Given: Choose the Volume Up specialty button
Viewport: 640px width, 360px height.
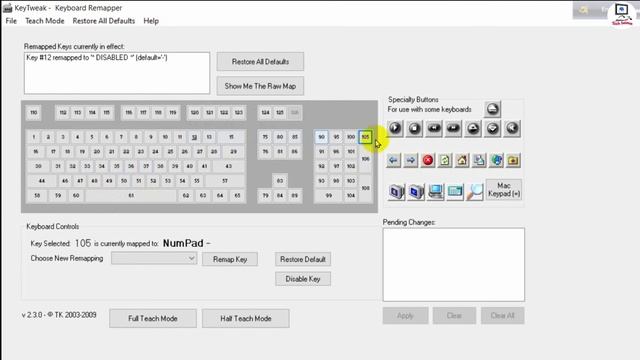Looking at the screenshot, I should (x=473, y=129).
